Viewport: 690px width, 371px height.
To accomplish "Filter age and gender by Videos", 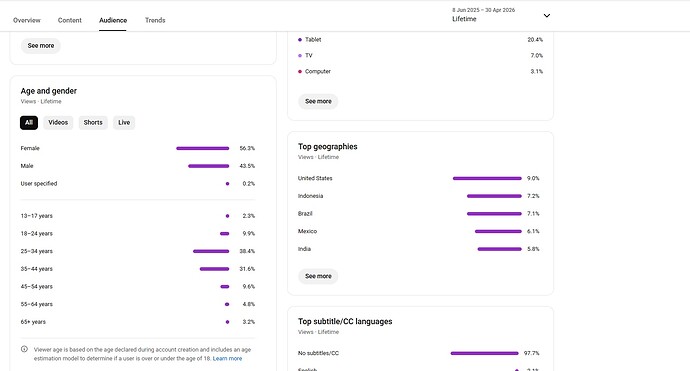I will tap(58, 122).
